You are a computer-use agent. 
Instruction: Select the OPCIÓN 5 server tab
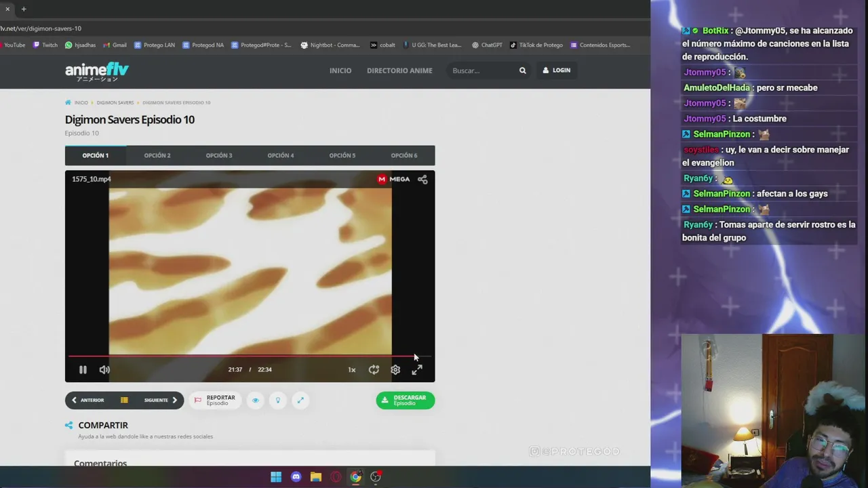342,155
